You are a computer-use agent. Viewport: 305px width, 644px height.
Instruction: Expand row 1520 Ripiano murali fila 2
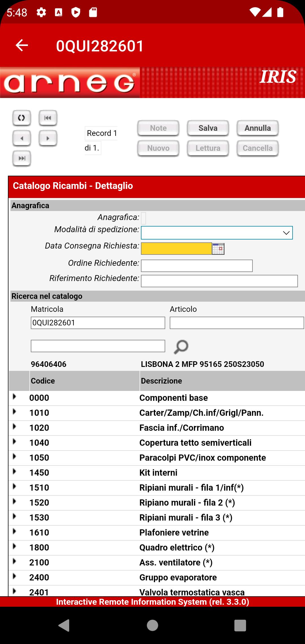click(x=14, y=502)
